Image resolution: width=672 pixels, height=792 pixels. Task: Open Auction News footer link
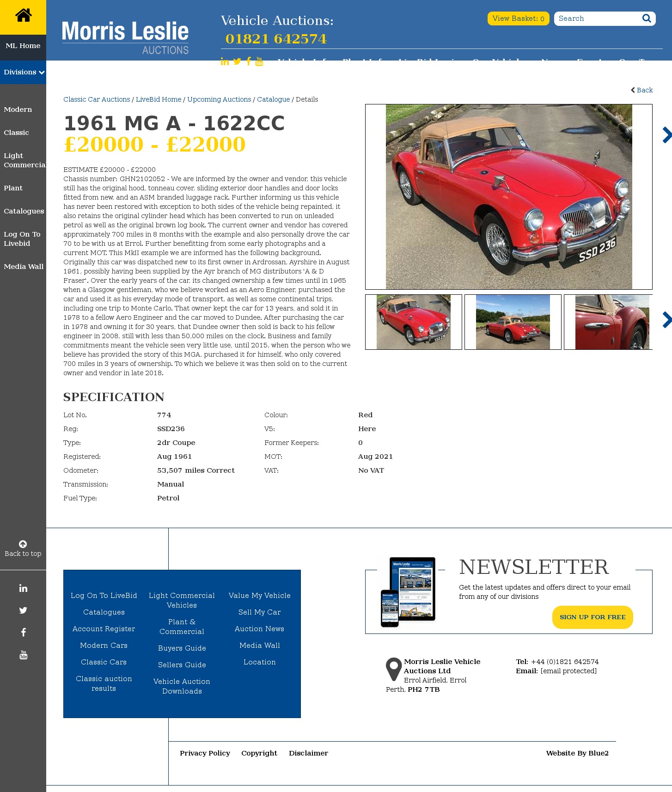[x=260, y=629]
